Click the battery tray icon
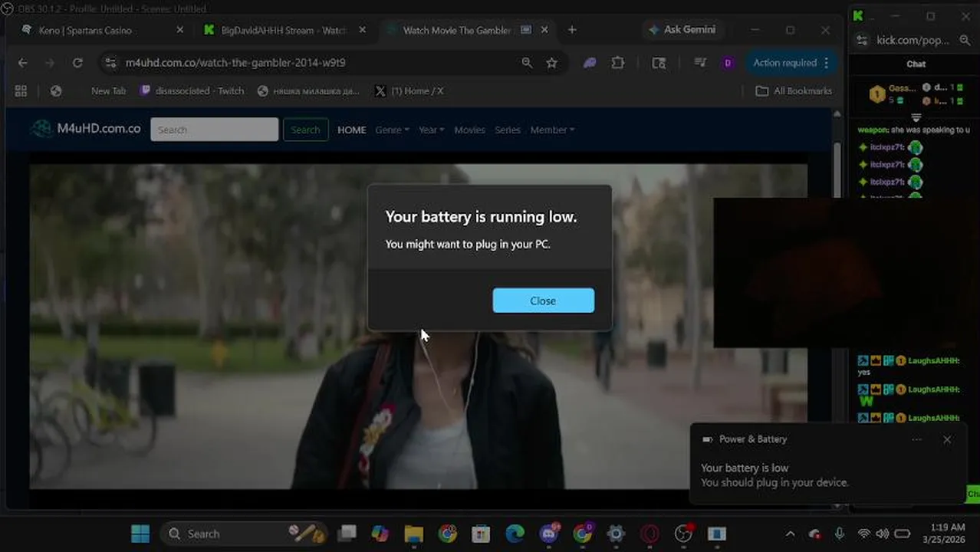Screen dimensions: 980x552 (x=903, y=534)
